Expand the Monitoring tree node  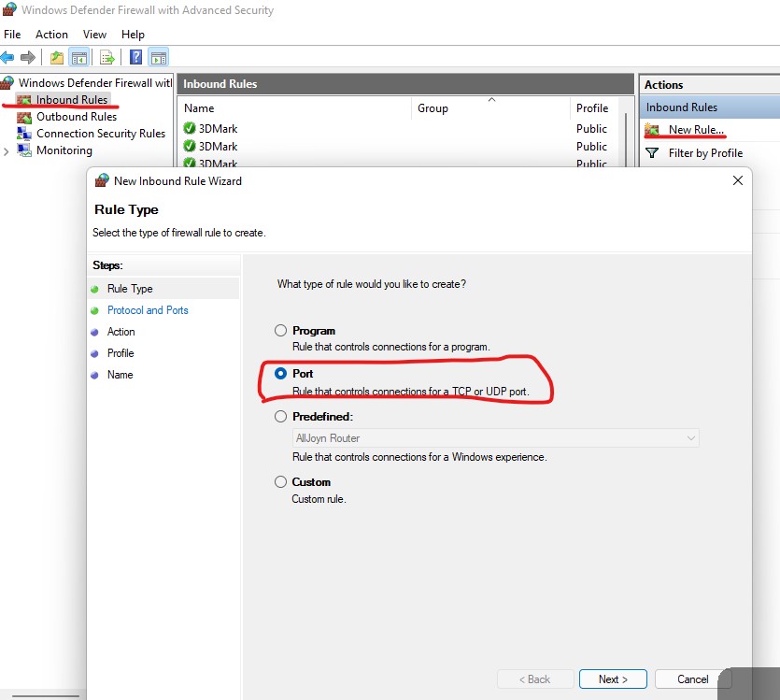tap(6, 151)
